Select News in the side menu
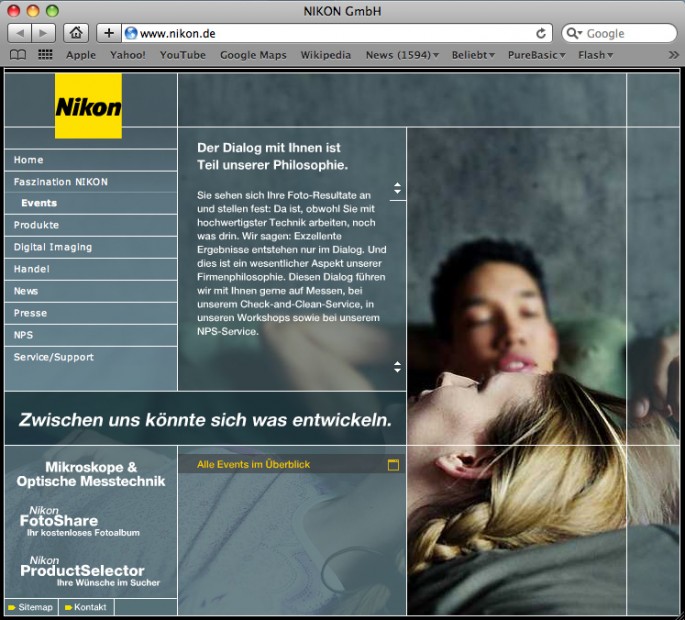Image resolution: width=685 pixels, height=620 pixels. [x=91, y=291]
